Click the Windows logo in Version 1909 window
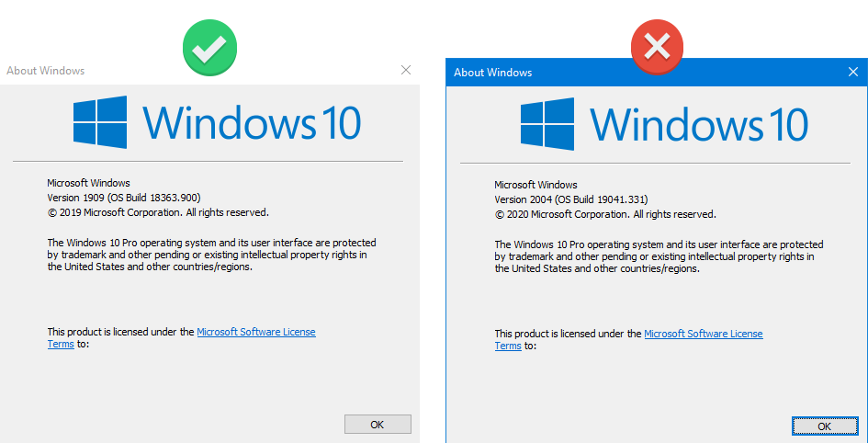Image resolution: width=868 pixels, height=443 pixels. pos(100,122)
